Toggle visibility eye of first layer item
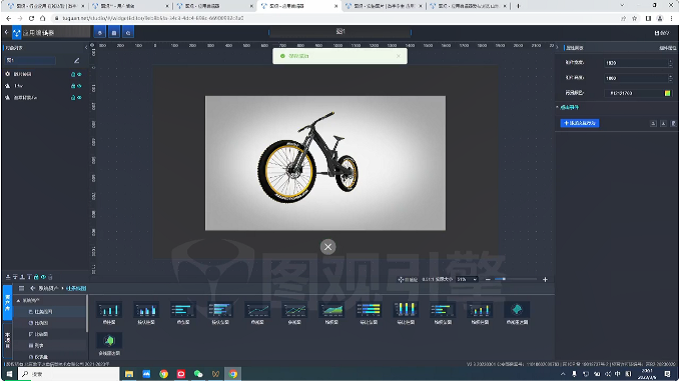 pos(79,75)
